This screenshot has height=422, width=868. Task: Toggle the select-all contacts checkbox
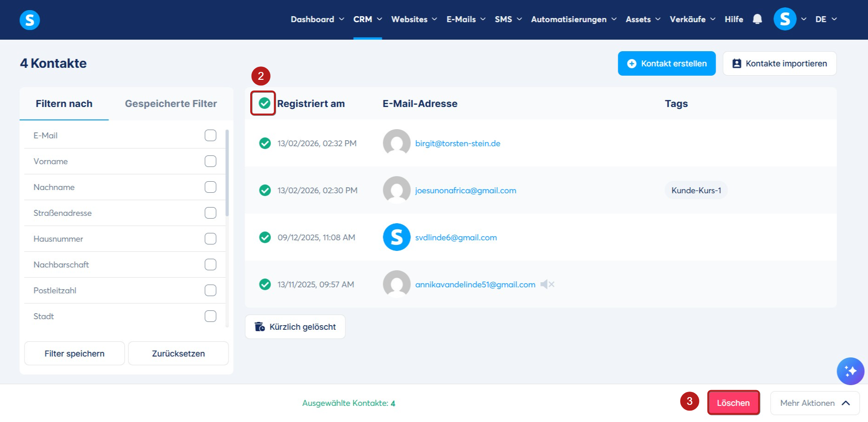pyautogui.click(x=265, y=103)
